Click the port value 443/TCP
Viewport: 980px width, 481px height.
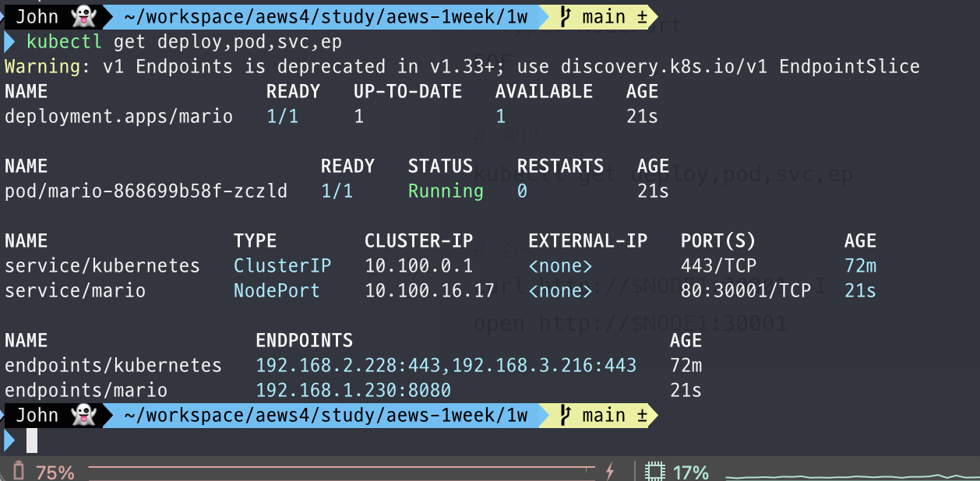pyautogui.click(x=718, y=265)
